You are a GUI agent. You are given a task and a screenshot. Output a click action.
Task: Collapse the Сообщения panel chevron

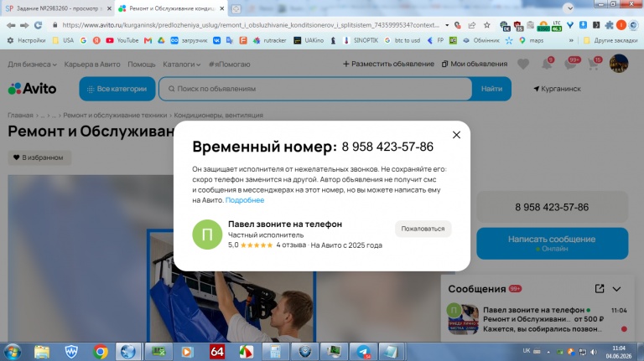pos(616,289)
